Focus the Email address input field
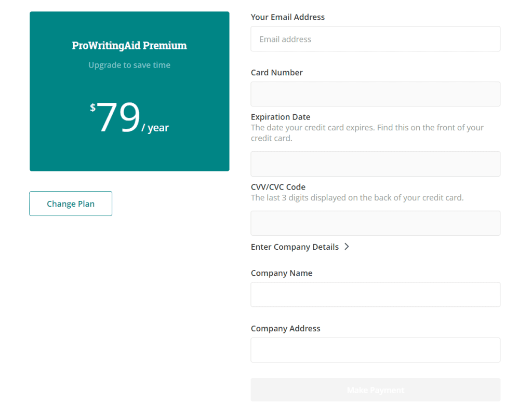 click(x=375, y=39)
